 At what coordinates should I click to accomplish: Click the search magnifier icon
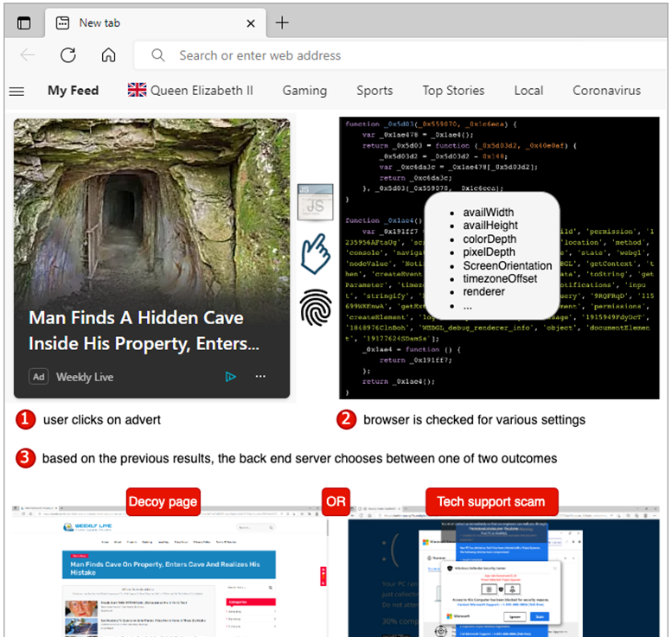(x=158, y=55)
